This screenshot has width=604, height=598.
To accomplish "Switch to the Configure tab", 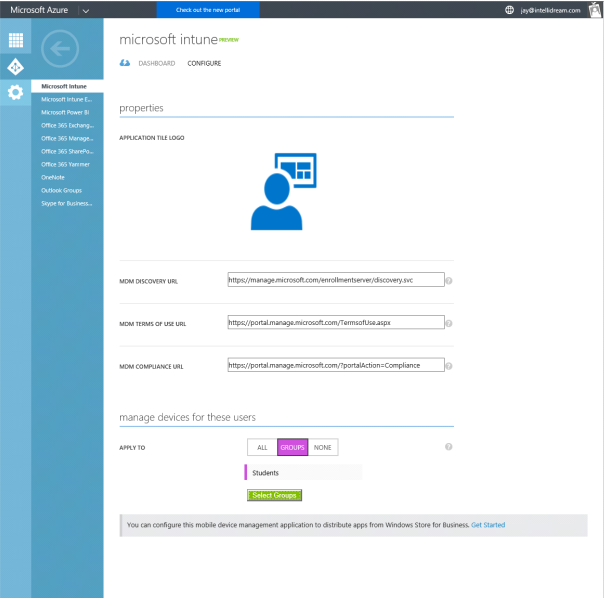I will 204,63.
